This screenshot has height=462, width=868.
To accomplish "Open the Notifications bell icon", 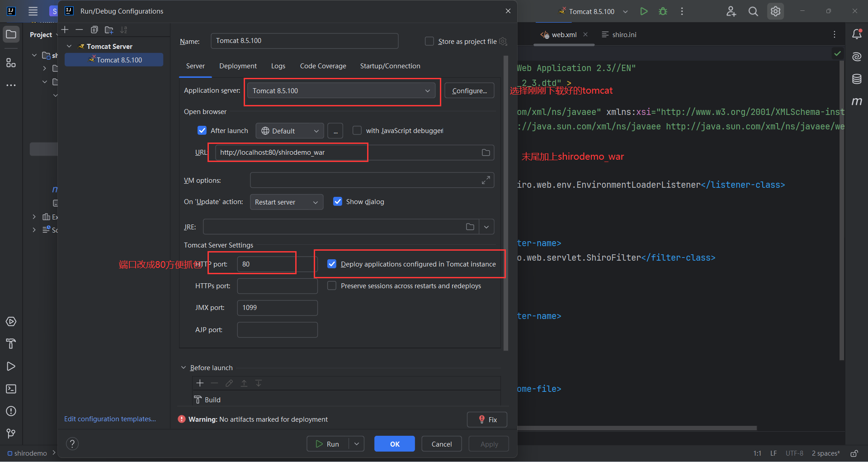I will (x=857, y=34).
